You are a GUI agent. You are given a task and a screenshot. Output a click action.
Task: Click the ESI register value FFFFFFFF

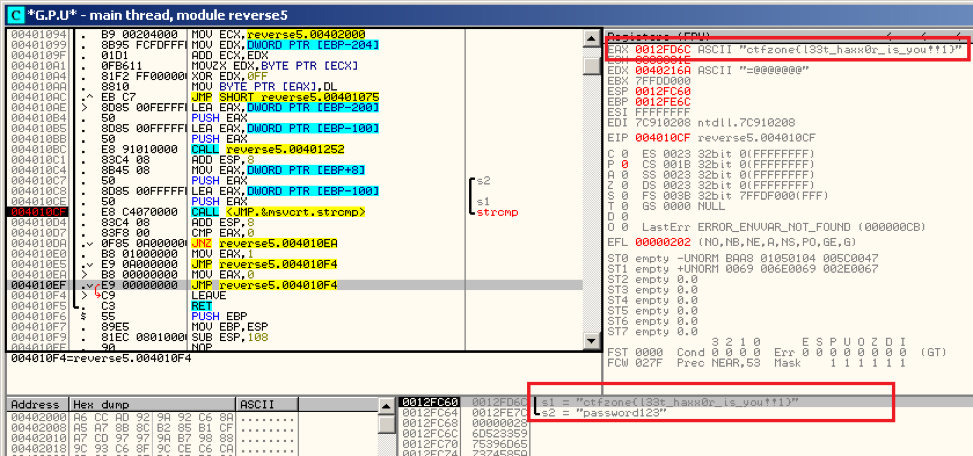[663, 112]
